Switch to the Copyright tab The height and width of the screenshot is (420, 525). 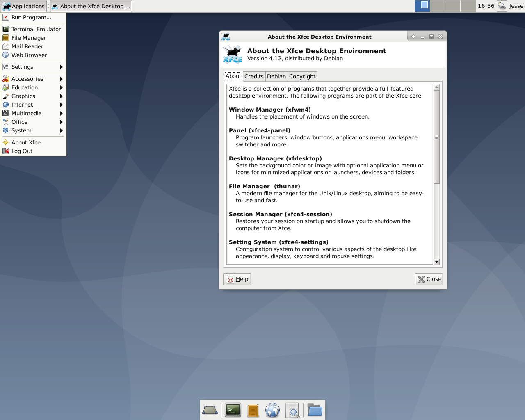(x=302, y=76)
